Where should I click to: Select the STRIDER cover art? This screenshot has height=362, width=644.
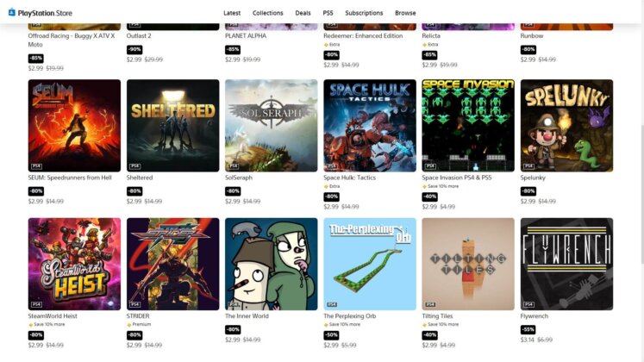coord(173,264)
